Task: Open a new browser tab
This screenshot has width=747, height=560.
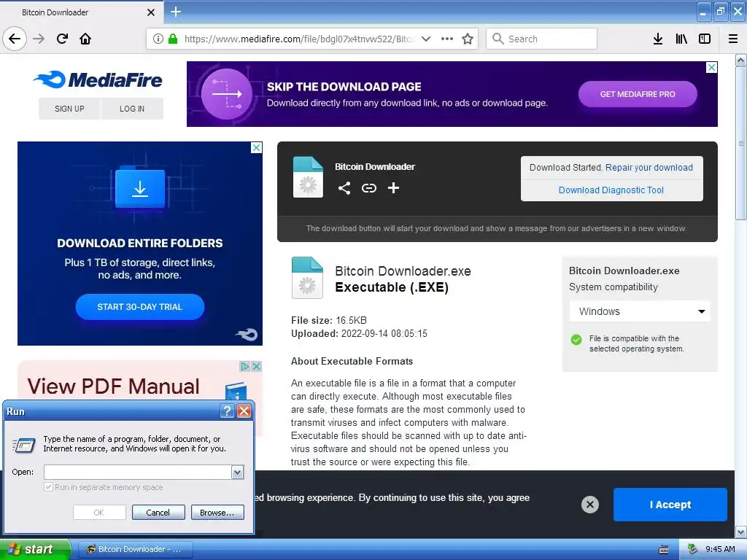Action: pos(176,12)
